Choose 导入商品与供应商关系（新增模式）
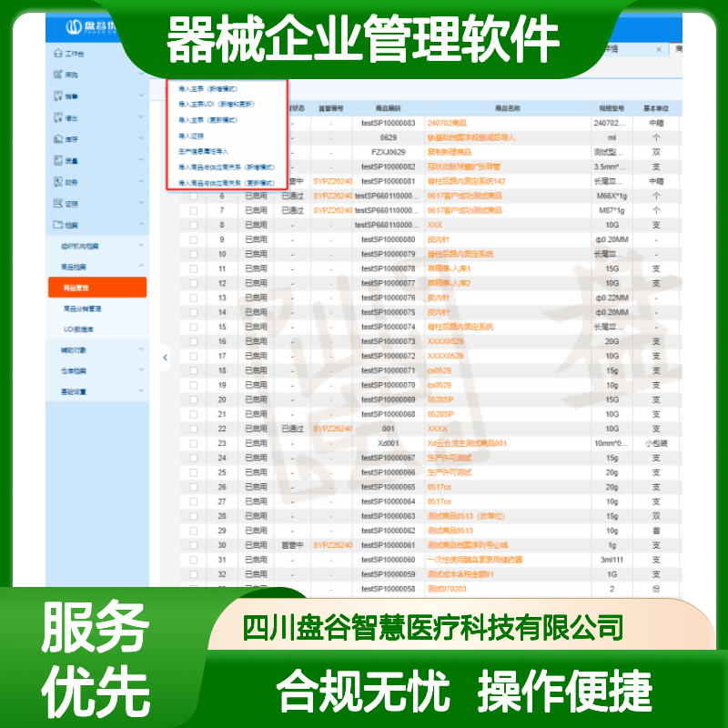Image resolution: width=728 pixels, height=728 pixels. [227, 167]
